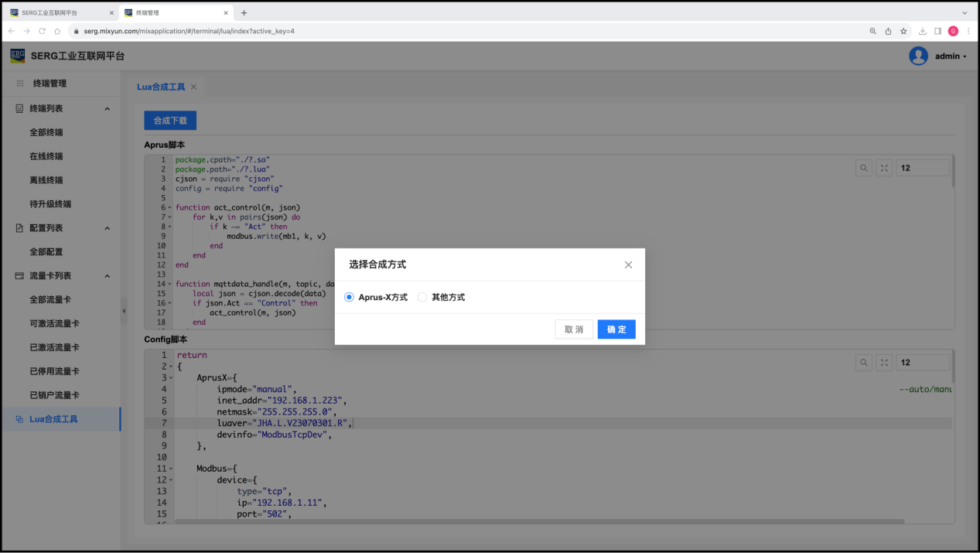Click the font size field in Aprus editor
Screen dimensions: 980x553
point(922,168)
